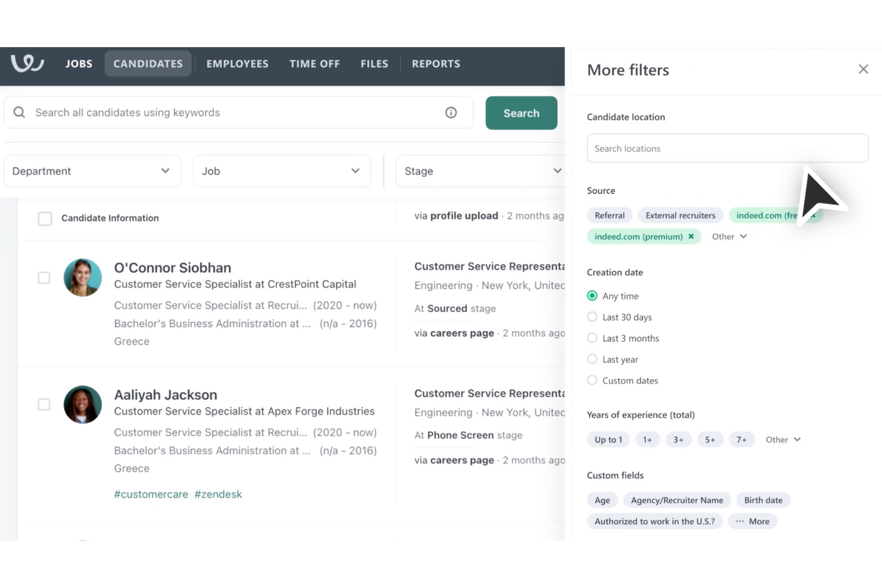This screenshot has height=588, width=882.
Task: Remove the indeed.com (premium) source filter
Action: point(691,237)
